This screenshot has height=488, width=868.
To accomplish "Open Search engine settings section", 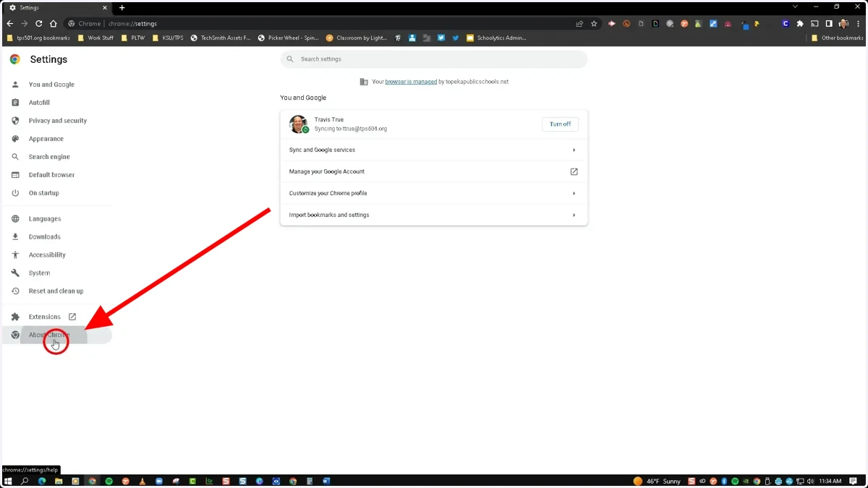I will pos(49,157).
